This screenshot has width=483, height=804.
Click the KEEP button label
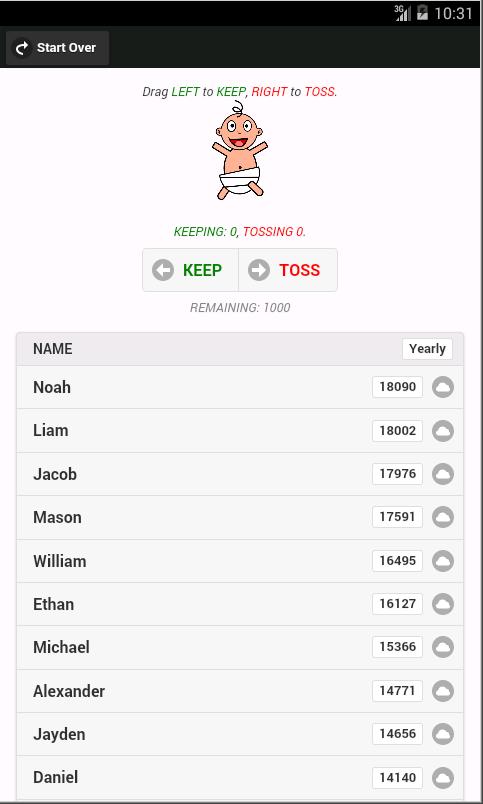[x=202, y=270]
